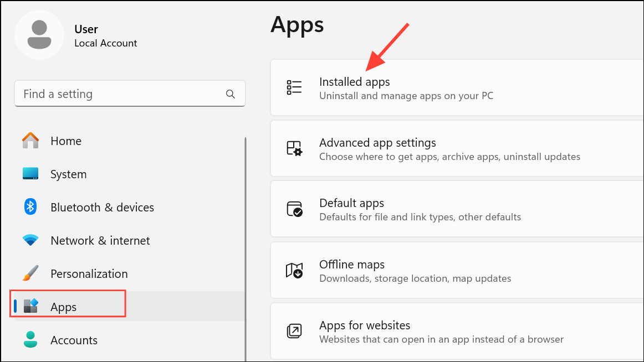Click the Network wifi icon
The width and height of the screenshot is (644, 362).
click(30, 240)
